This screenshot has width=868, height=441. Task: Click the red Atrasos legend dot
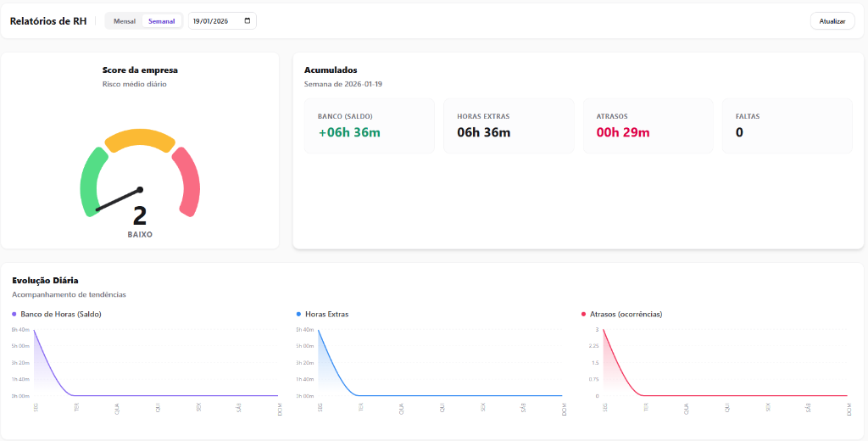click(584, 314)
